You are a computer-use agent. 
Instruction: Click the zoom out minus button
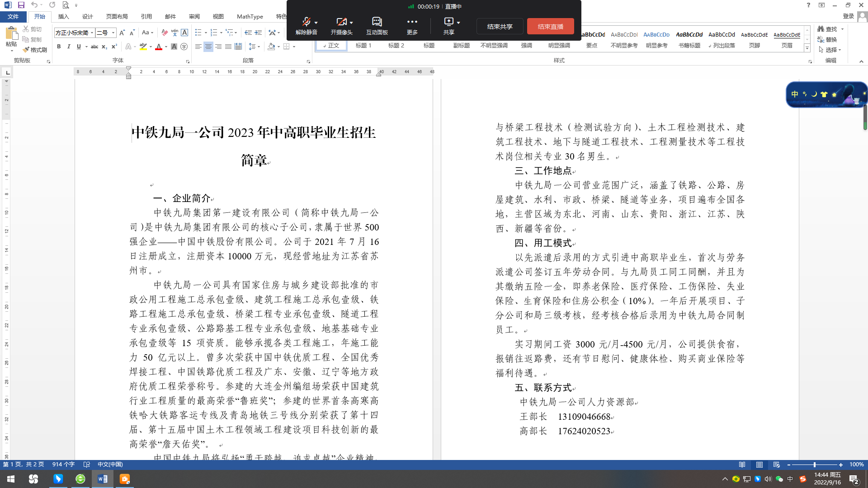(789, 465)
